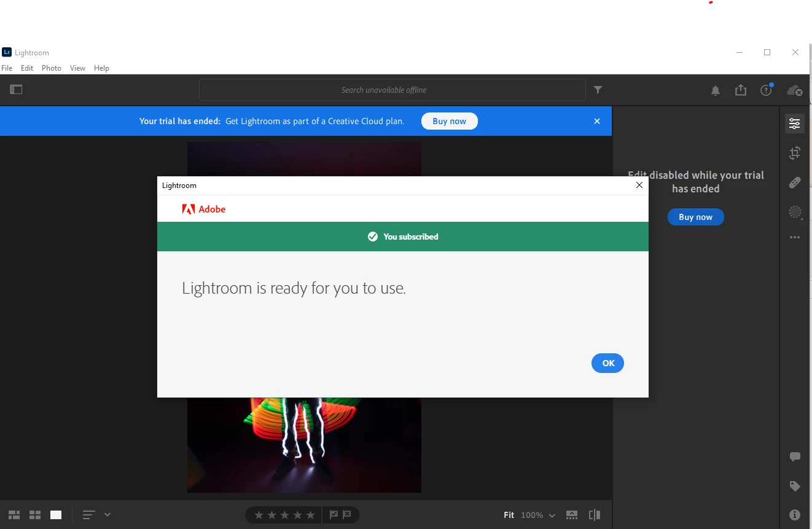
Task: Select Fit zoom level
Action: click(509, 515)
